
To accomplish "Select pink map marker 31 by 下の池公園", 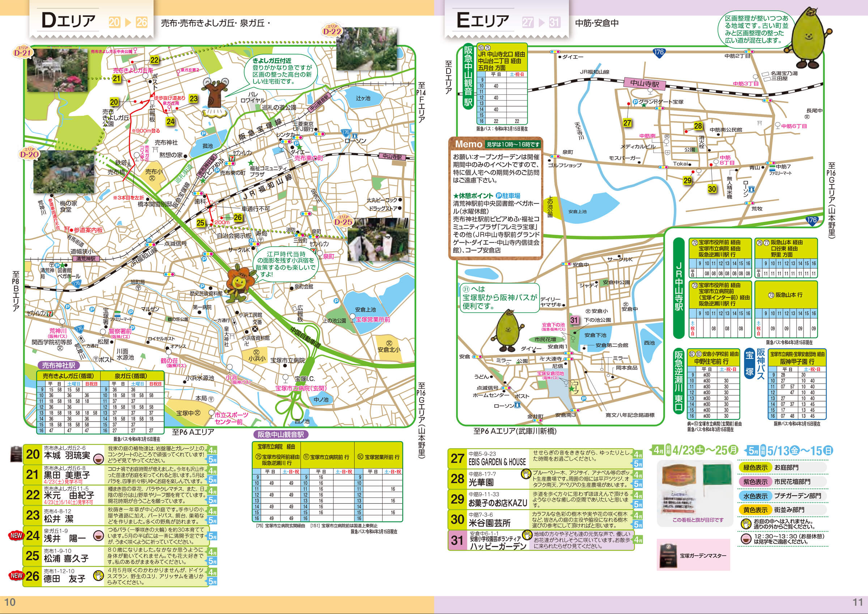I will click(x=574, y=320).
